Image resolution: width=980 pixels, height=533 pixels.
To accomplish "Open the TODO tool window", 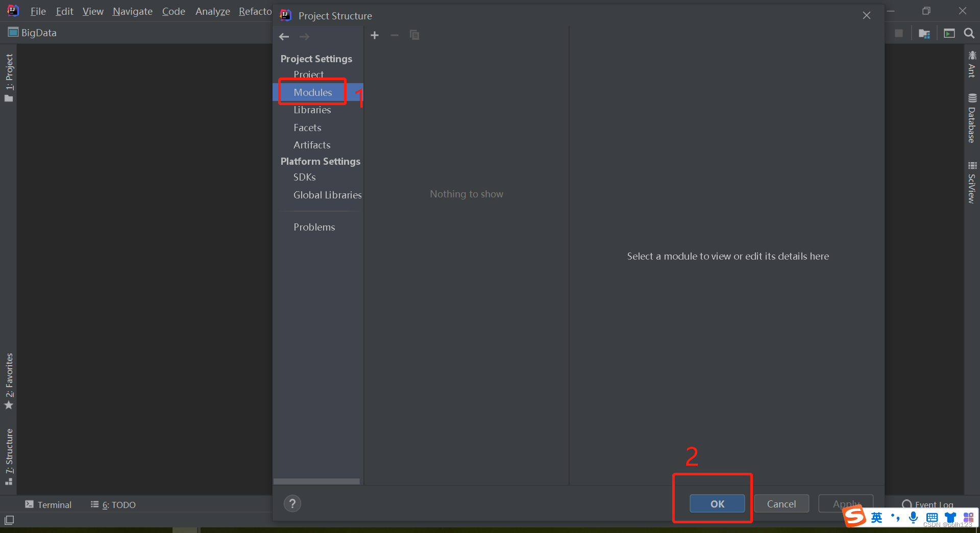I will pyautogui.click(x=113, y=504).
